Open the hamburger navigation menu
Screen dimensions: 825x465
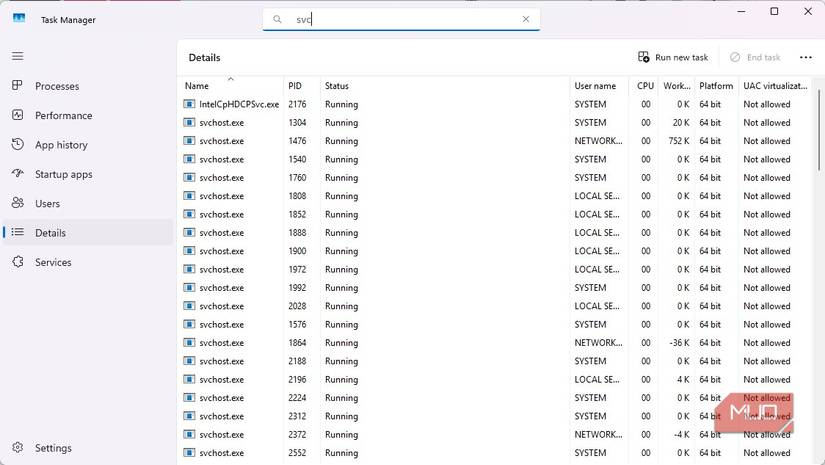pyautogui.click(x=17, y=56)
